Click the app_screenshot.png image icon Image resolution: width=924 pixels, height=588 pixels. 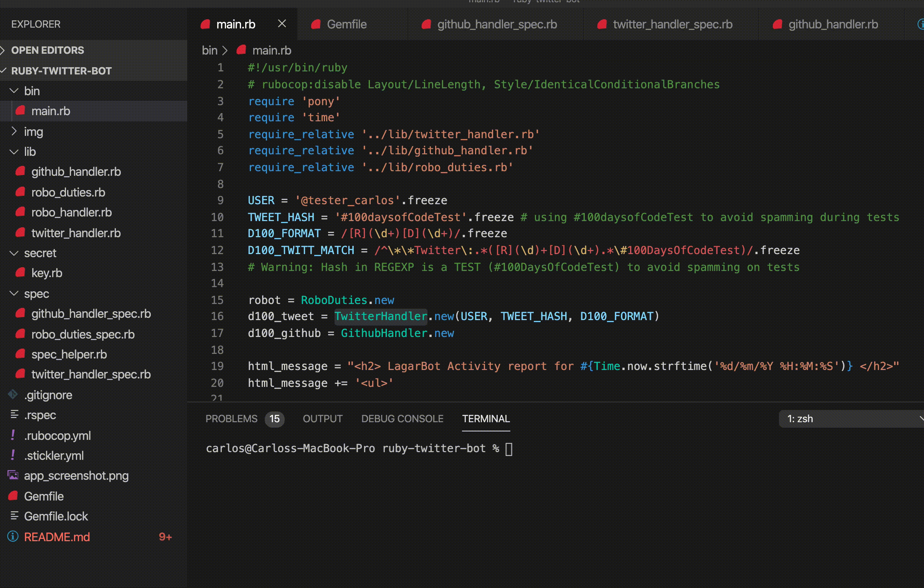coord(13,475)
